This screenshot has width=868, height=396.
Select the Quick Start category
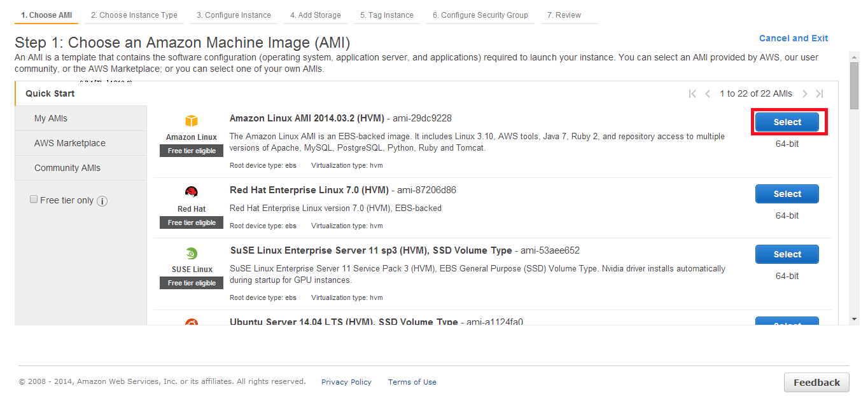[81, 93]
